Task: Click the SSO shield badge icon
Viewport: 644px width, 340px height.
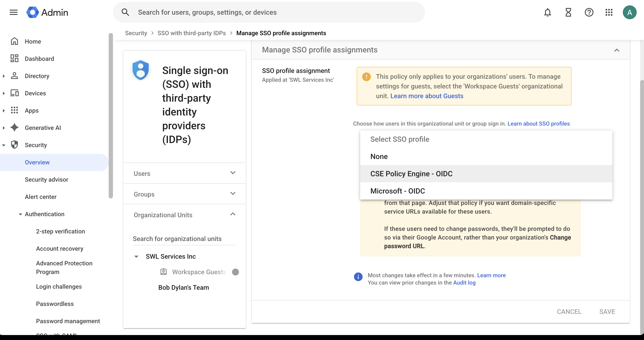Action: [x=140, y=70]
